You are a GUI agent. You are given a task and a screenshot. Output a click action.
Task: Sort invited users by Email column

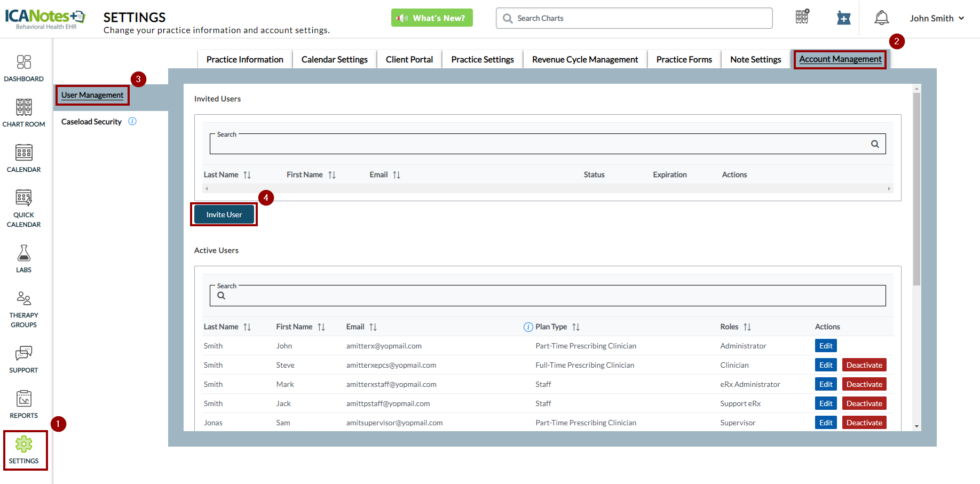click(397, 175)
